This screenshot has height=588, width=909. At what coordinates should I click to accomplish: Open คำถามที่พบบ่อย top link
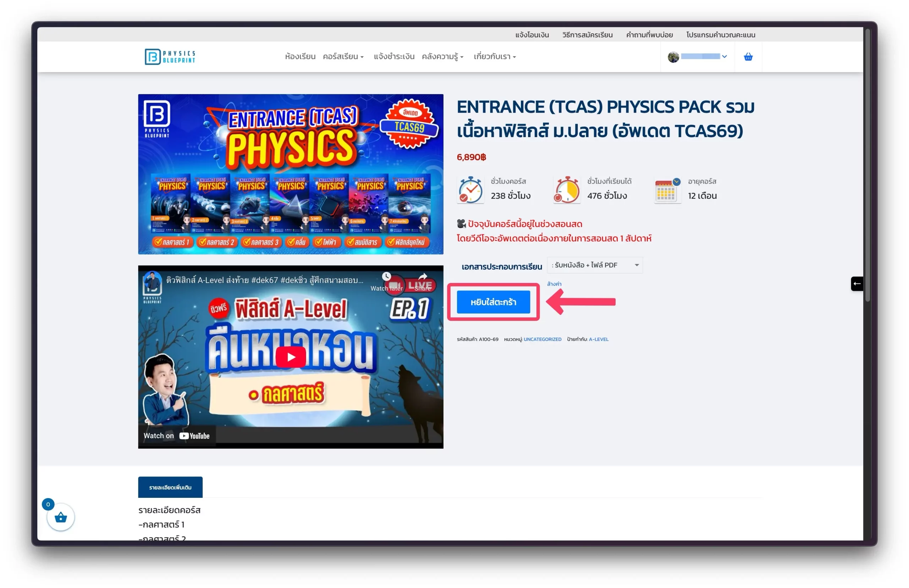pos(649,35)
